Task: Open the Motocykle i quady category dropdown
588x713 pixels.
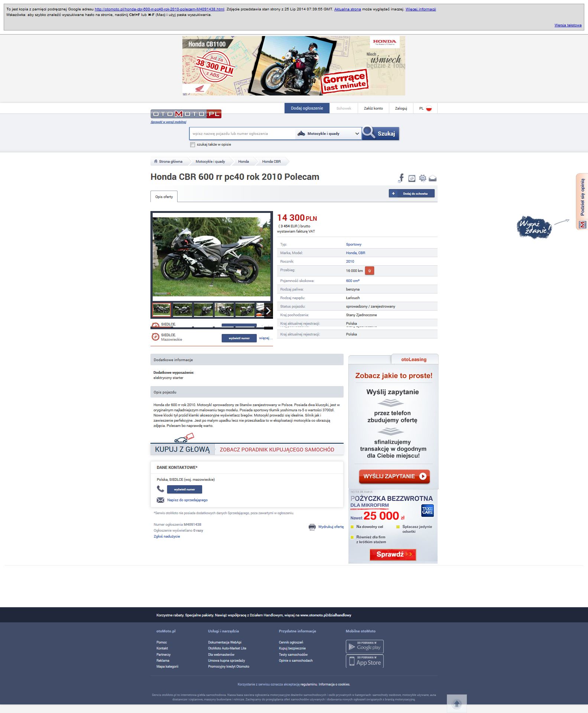Action: tap(328, 133)
